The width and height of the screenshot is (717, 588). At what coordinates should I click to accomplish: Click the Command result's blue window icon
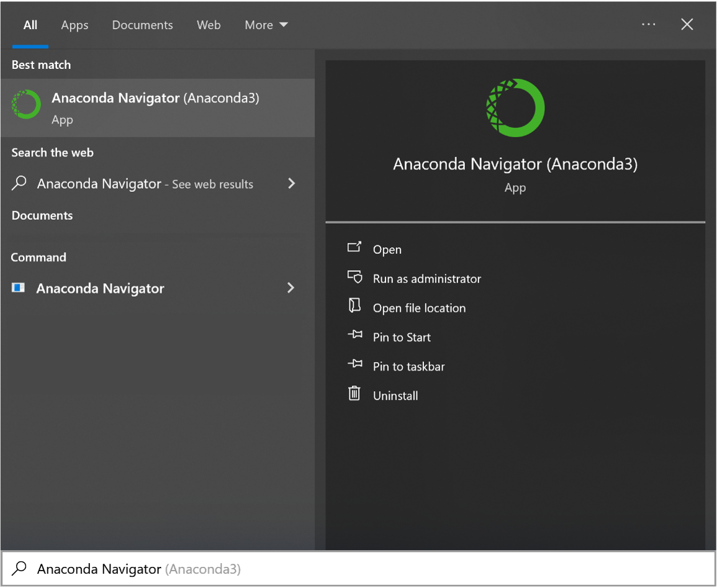click(x=18, y=287)
